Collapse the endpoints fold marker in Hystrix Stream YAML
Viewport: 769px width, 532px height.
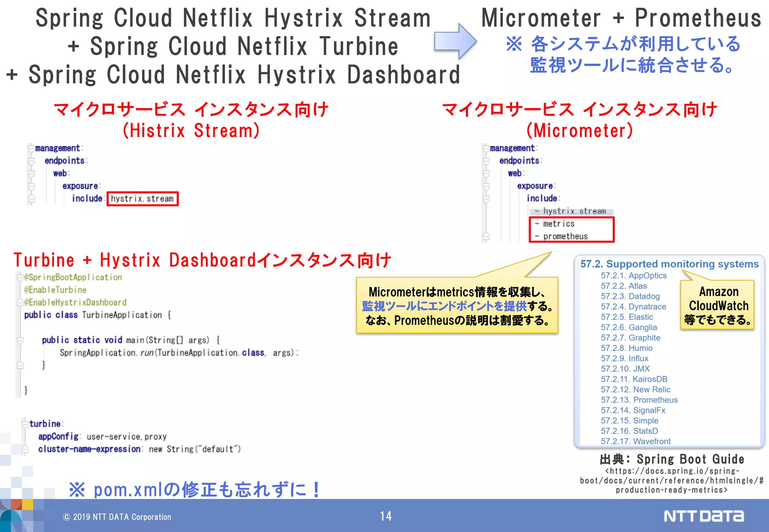pyautogui.click(x=32, y=161)
